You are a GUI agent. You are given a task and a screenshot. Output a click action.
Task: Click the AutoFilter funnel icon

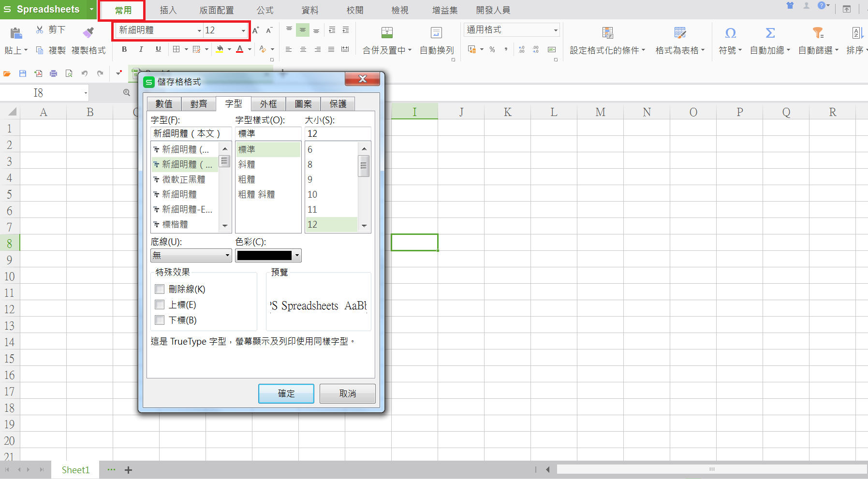point(818,32)
